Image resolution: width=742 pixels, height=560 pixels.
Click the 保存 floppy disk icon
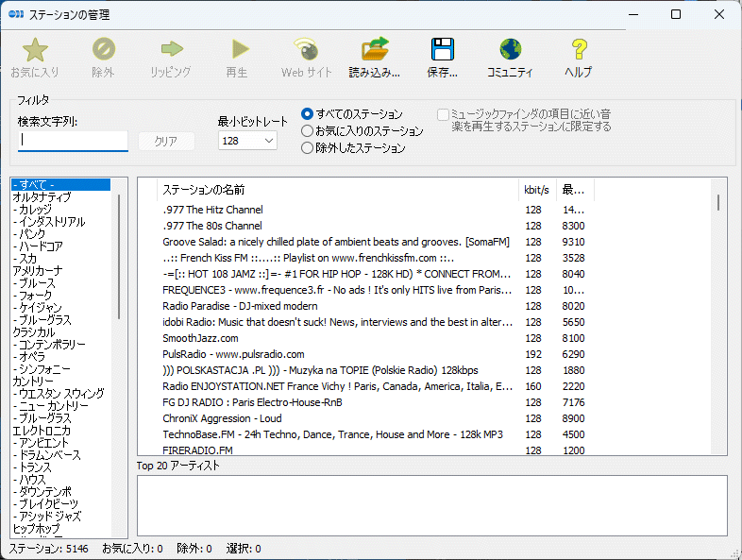coord(443,49)
